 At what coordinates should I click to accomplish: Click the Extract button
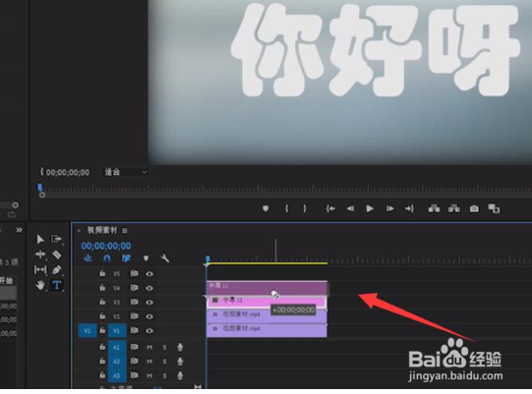point(454,208)
